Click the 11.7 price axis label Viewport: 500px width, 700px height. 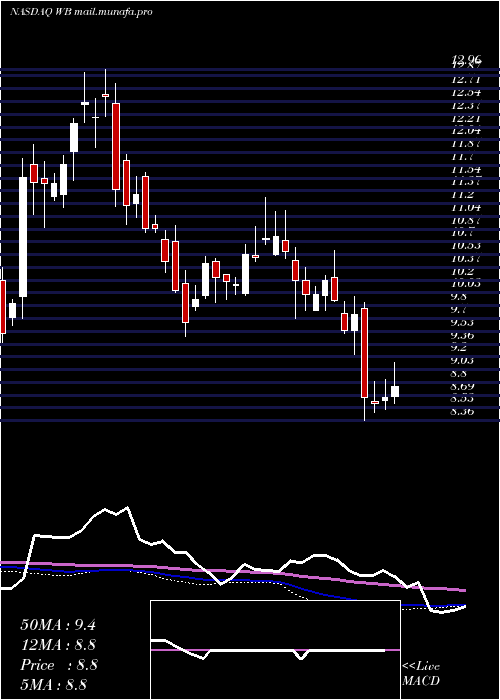click(x=462, y=157)
